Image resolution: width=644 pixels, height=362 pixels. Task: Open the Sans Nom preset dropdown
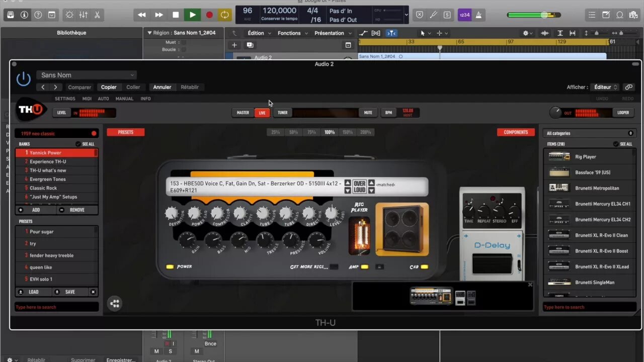point(86,75)
